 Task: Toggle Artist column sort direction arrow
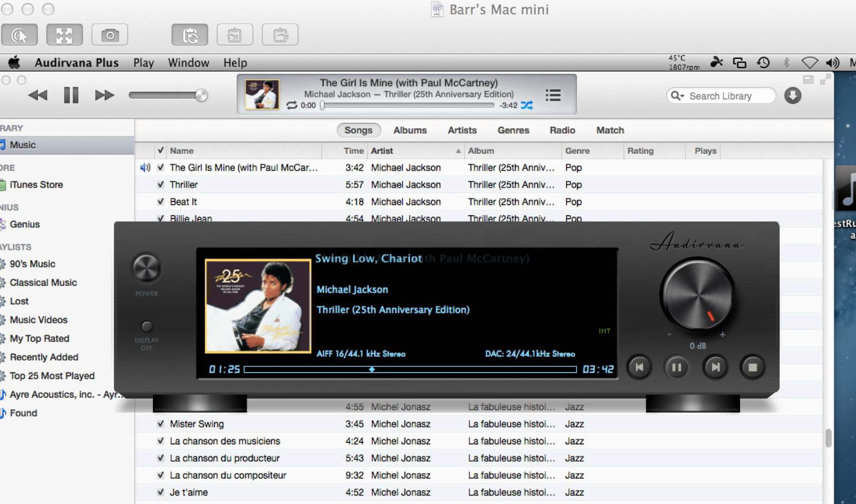point(458,151)
